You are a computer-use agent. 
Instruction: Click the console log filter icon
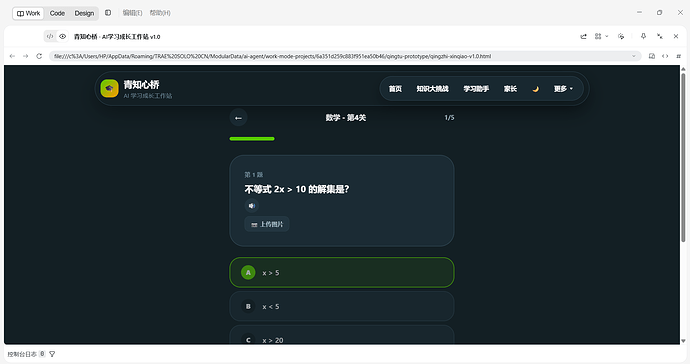tap(52, 354)
